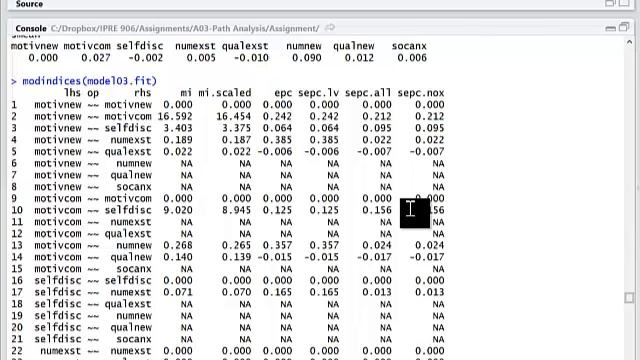This screenshot has width=640, height=360.
Task: Click numnew in the rhs column of row 13
Action: [133, 245]
